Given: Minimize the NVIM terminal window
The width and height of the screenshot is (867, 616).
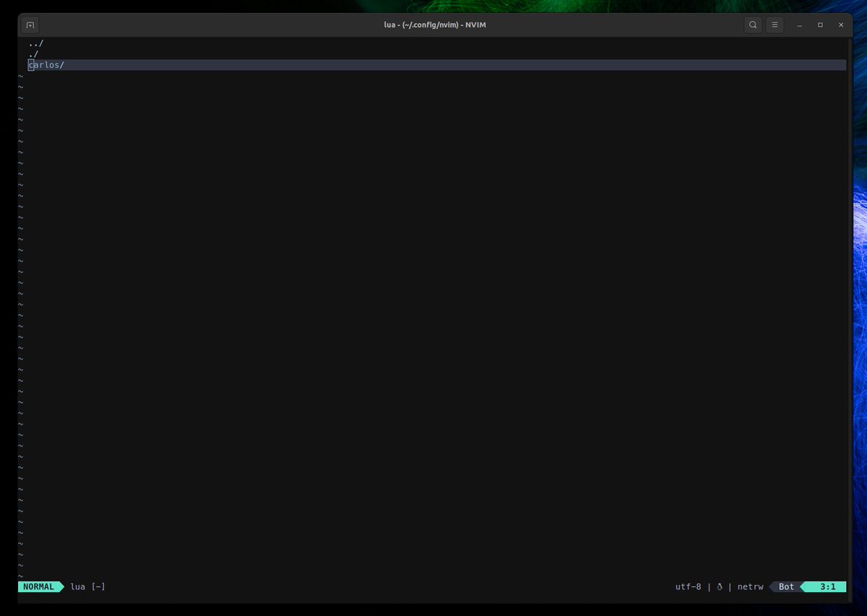Looking at the screenshot, I should (x=800, y=25).
